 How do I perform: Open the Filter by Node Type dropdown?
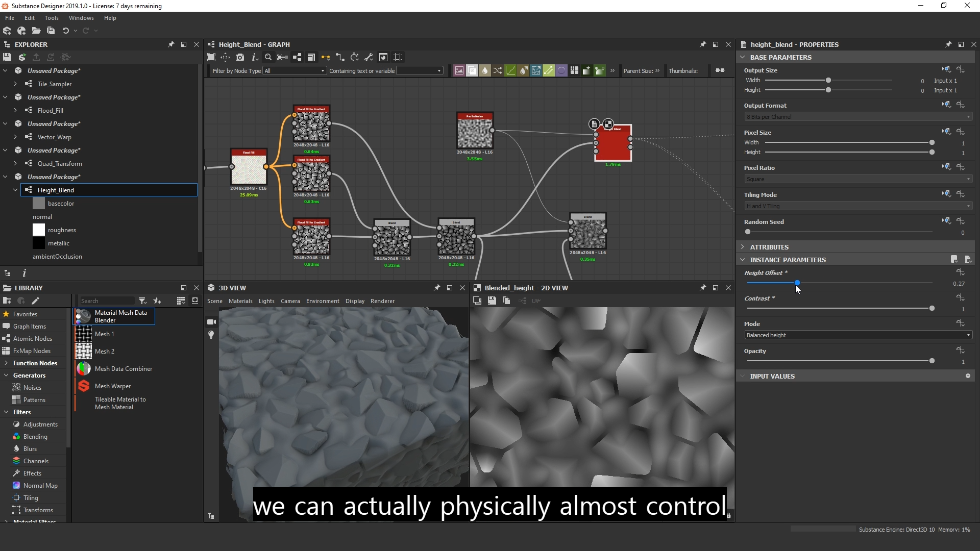pyautogui.click(x=295, y=71)
